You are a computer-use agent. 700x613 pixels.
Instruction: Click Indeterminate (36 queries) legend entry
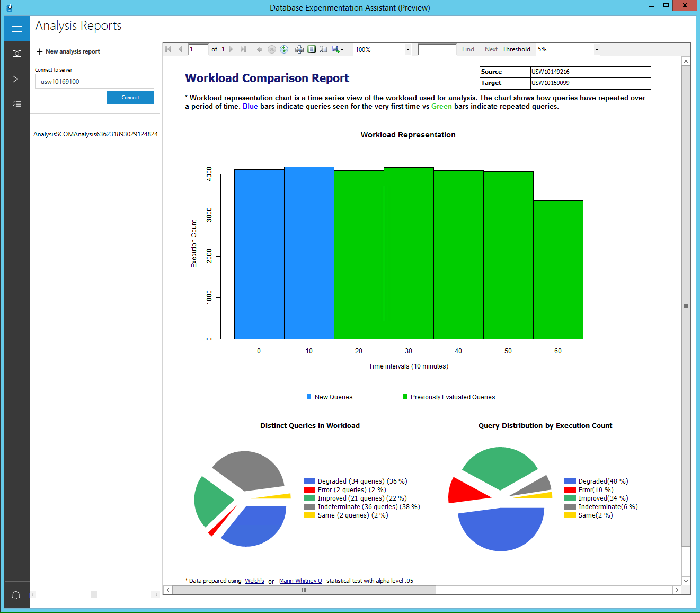pyautogui.click(x=362, y=507)
